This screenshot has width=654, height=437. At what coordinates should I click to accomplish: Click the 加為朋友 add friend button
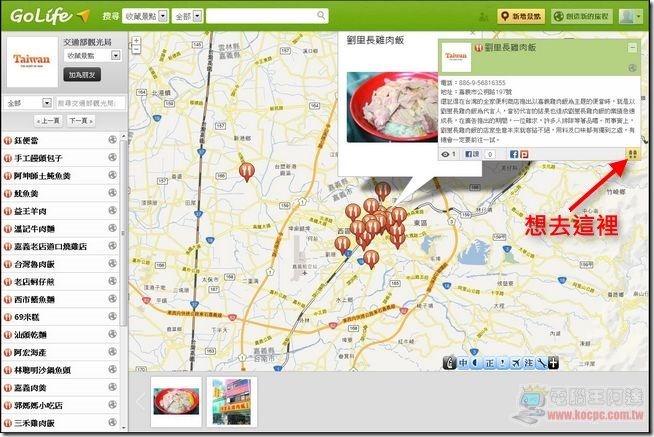(82, 75)
